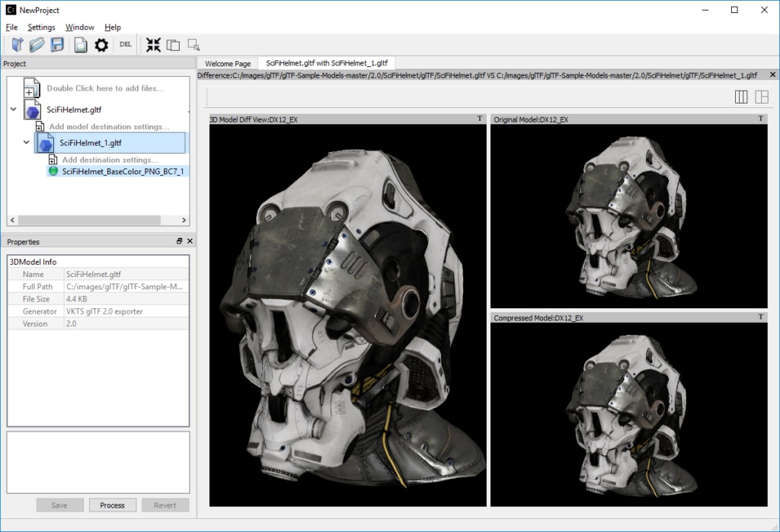Toggle the T button on 3D Model Diff View

[479, 119]
